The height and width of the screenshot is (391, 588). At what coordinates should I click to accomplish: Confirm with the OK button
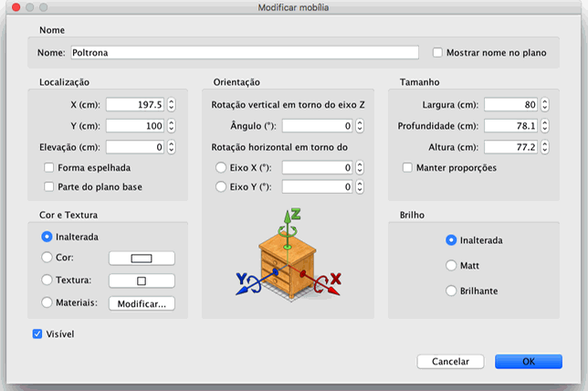coord(529,362)
